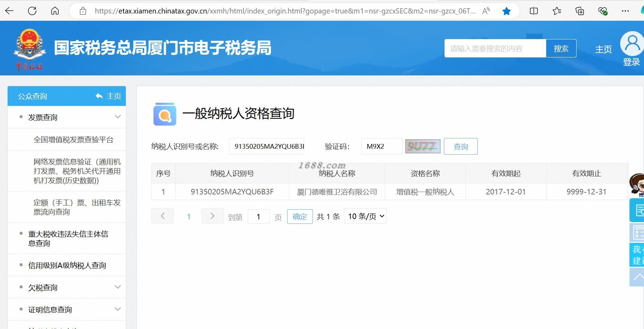Viewport: 644px width, 329px height.
Task: Expand the 证明信息查询 chevron
Action: click(x=118, y=309)
